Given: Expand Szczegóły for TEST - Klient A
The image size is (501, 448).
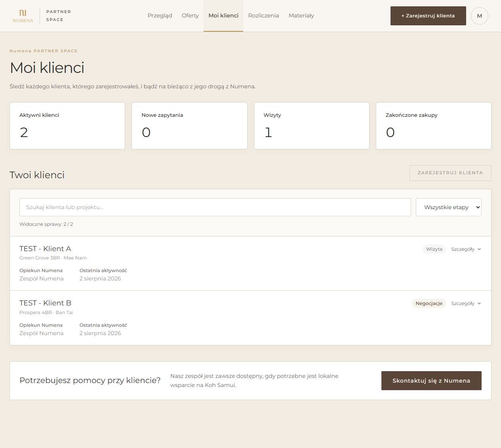Looking at the screenshot, I should tap(466, 249).
